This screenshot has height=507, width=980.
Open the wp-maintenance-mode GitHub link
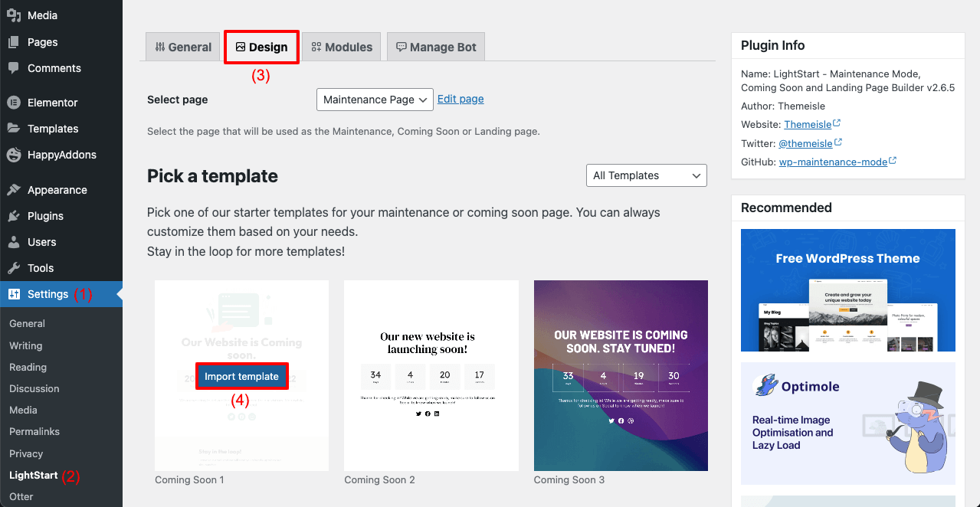pos(833,162)
